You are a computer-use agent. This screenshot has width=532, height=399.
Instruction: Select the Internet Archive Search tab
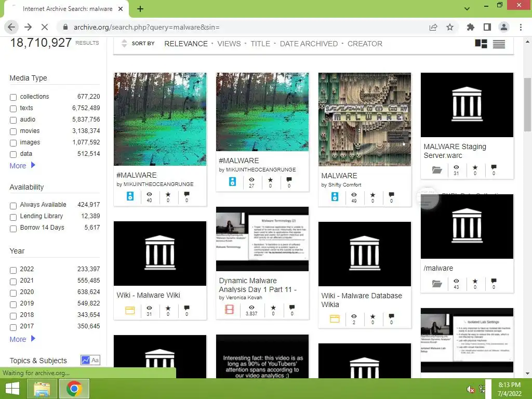66,9
